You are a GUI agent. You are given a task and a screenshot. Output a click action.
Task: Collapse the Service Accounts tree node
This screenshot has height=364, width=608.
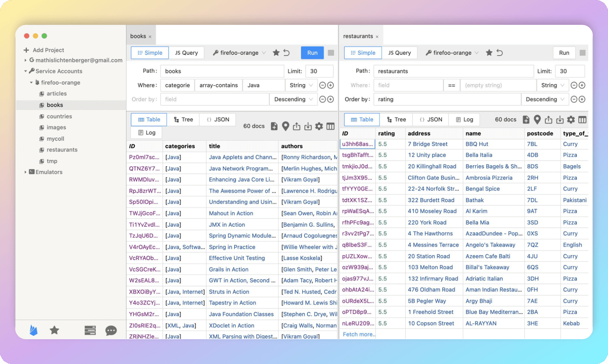(25, 71)
